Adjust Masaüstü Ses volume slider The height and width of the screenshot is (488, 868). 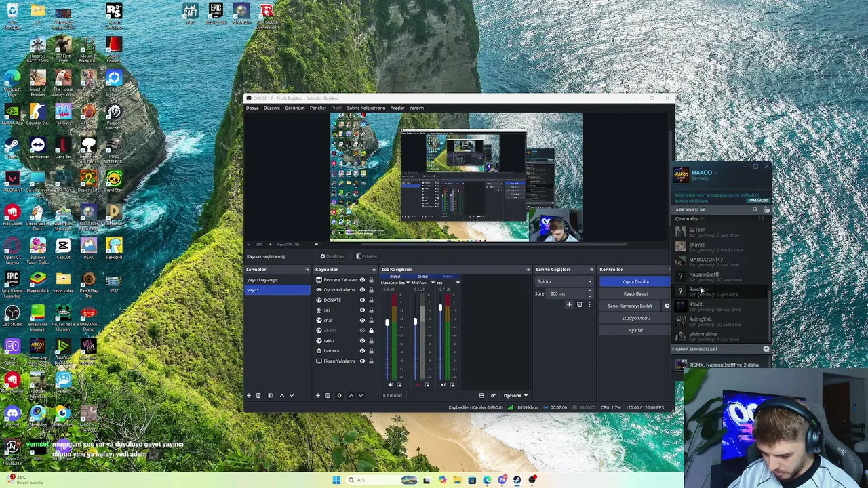[x=387, y=323]
